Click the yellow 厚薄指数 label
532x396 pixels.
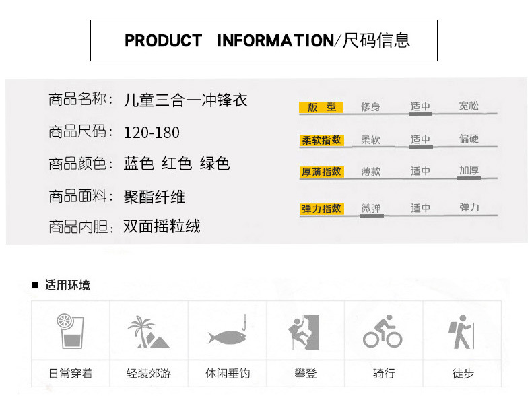pyautogui.click(x=321, y=172)
